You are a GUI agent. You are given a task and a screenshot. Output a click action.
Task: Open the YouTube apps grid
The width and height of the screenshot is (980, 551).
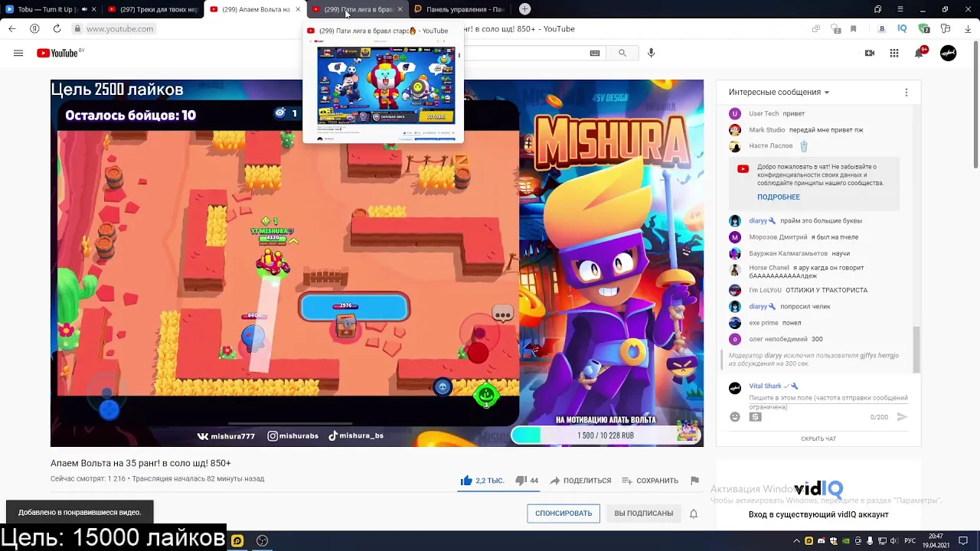point(894,53)
